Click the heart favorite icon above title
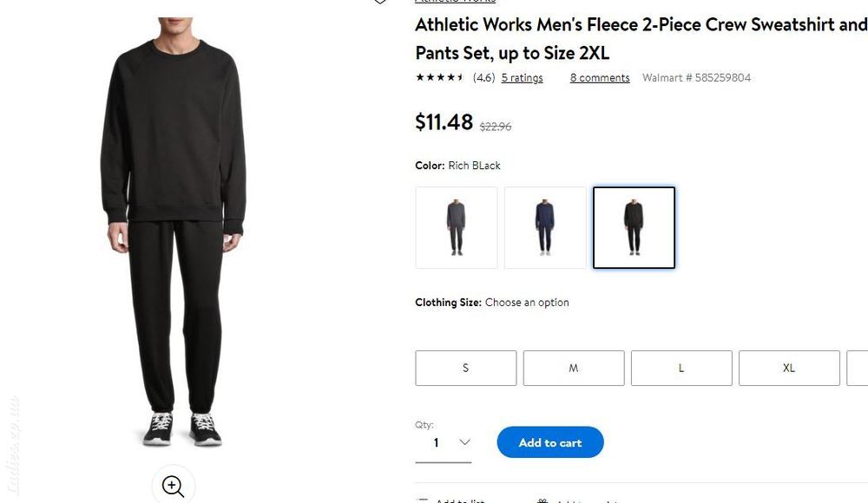 380,2
